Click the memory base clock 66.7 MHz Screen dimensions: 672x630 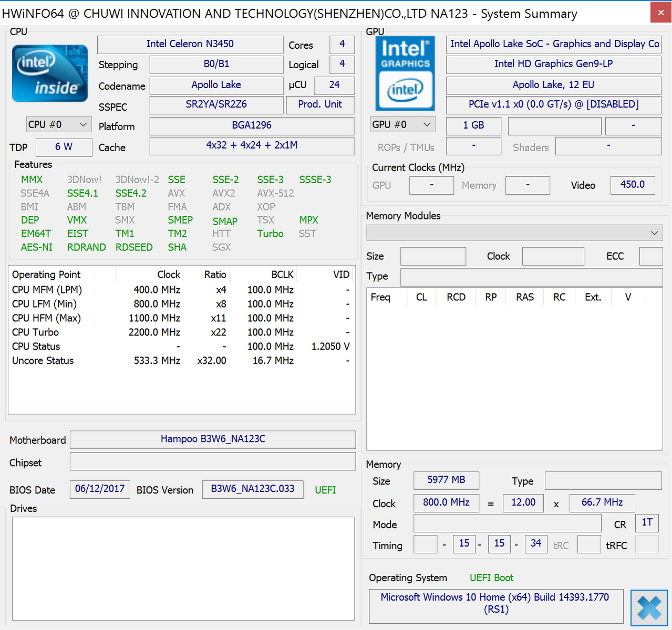click(x=602, y=503)
